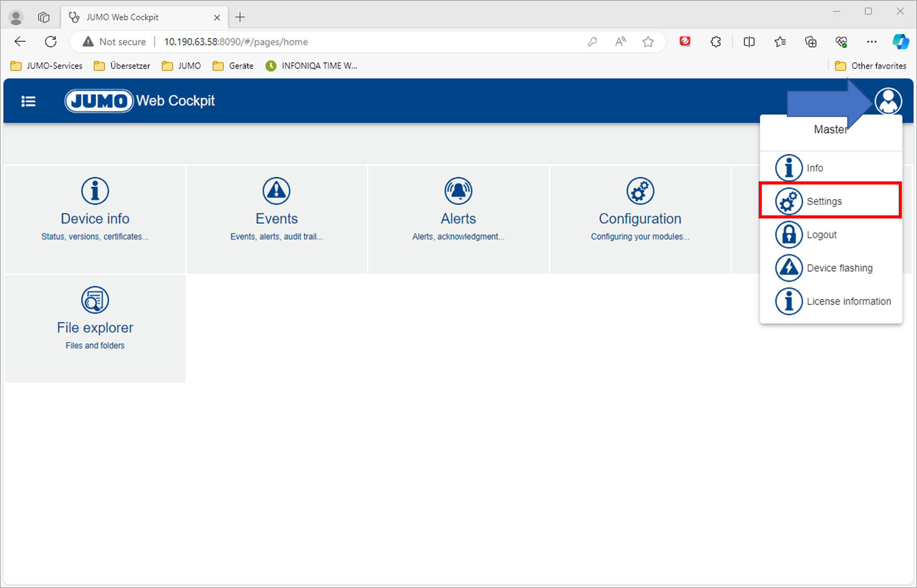Open the Events warning triangle icon
Viewport: 917px width, 588px height.
277,191
